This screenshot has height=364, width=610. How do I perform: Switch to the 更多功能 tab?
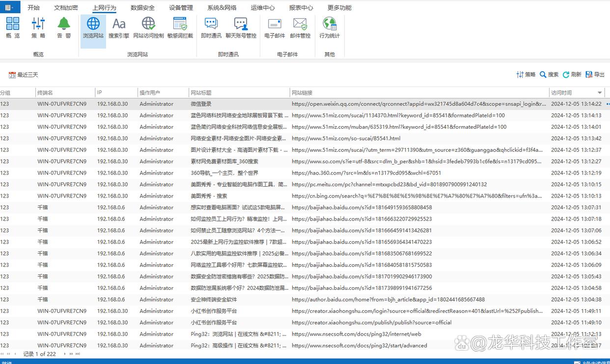point(339,8)
